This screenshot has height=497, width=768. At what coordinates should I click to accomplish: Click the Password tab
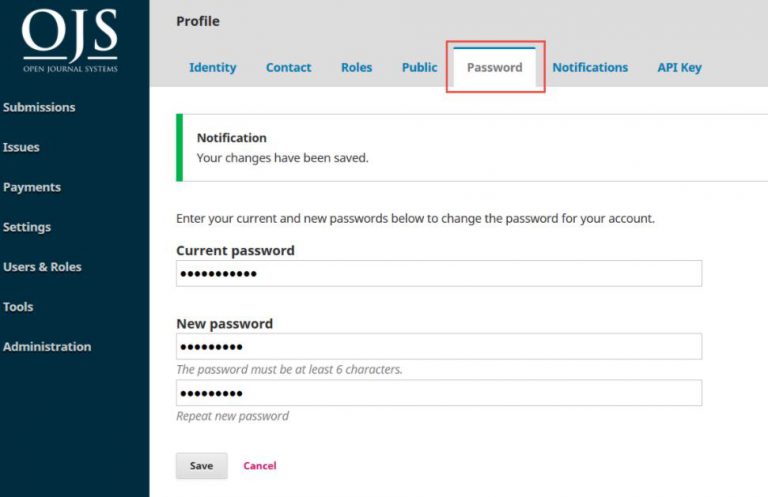495,68
